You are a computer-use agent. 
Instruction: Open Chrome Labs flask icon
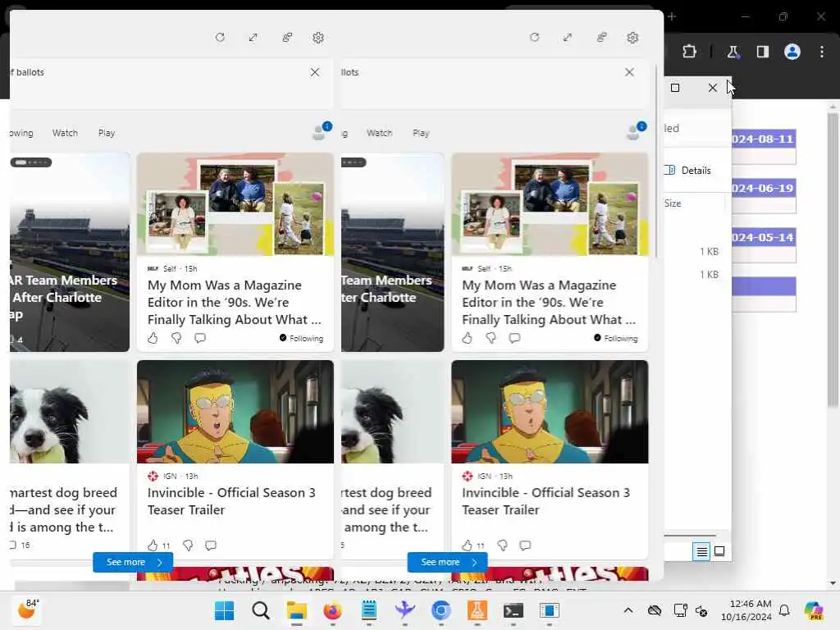tap(733, 52)
